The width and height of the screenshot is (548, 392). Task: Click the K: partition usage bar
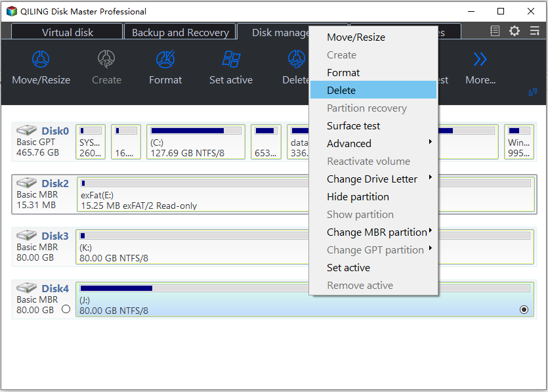(x=194, y=235)
